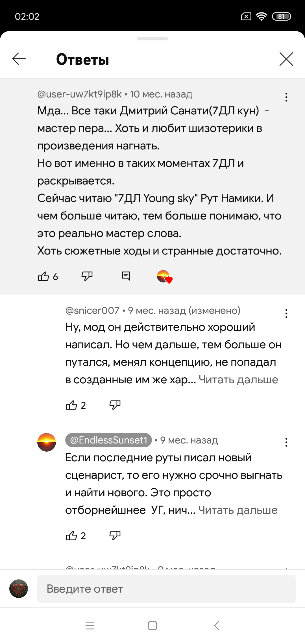The image size is (305, 644).
Task: Tap reply icon under the top comment
Action: (x=126, y=276)
